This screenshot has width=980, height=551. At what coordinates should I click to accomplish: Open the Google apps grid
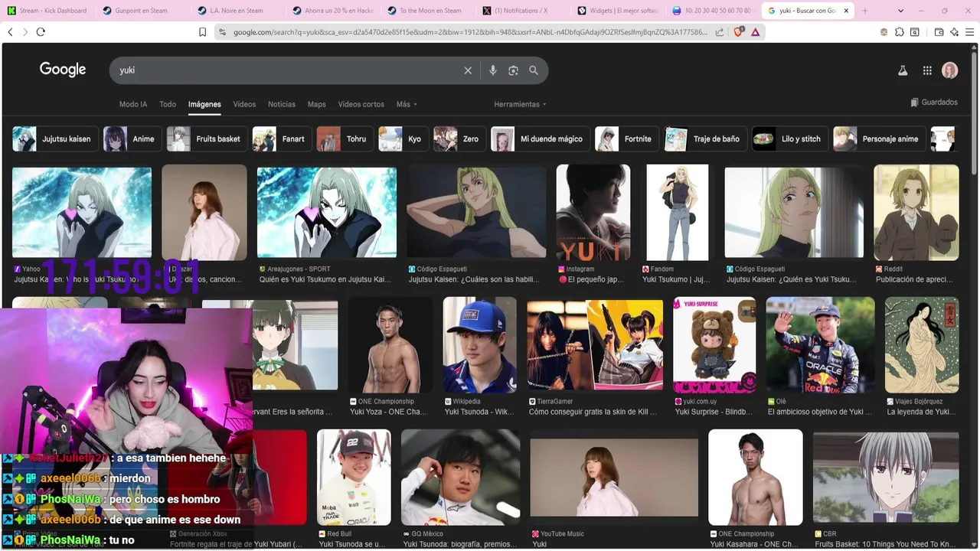[x=927, y=70]
